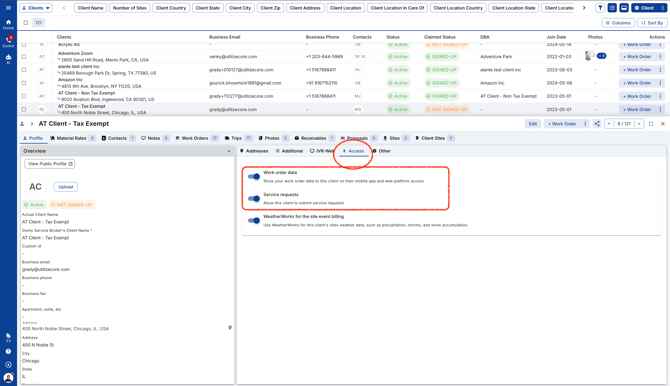
Task: Switch to the split panel view icon
Action: point(624,8)
